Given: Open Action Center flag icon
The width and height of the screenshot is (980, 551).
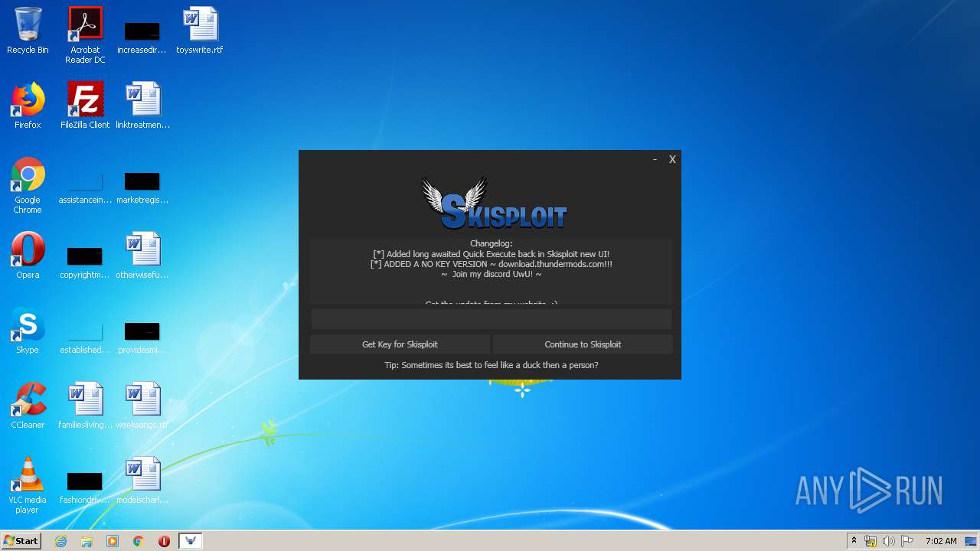Looking at the screenshot, I should point(906,541).
